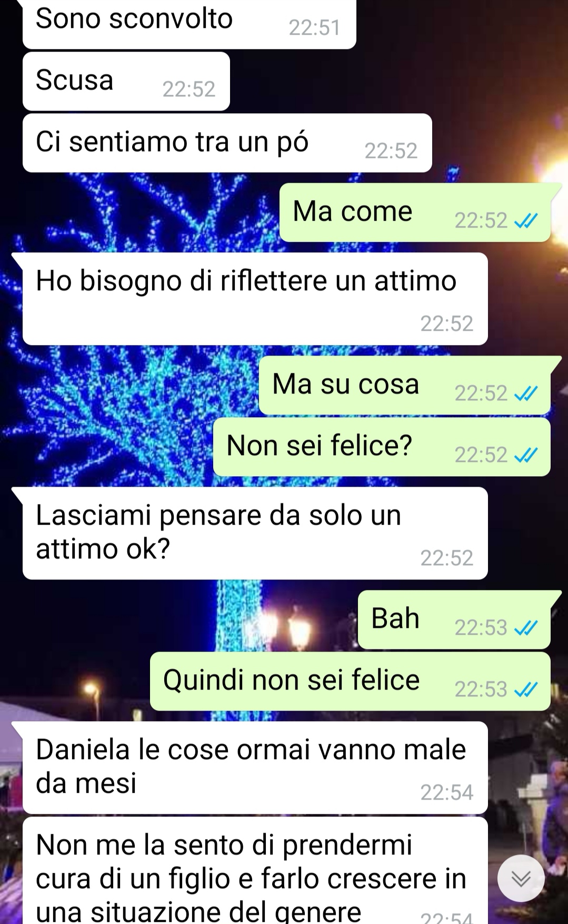Tap the read ticks on 'Ma su cosa'
Screen dimensions: 568x924
[525, 394]
